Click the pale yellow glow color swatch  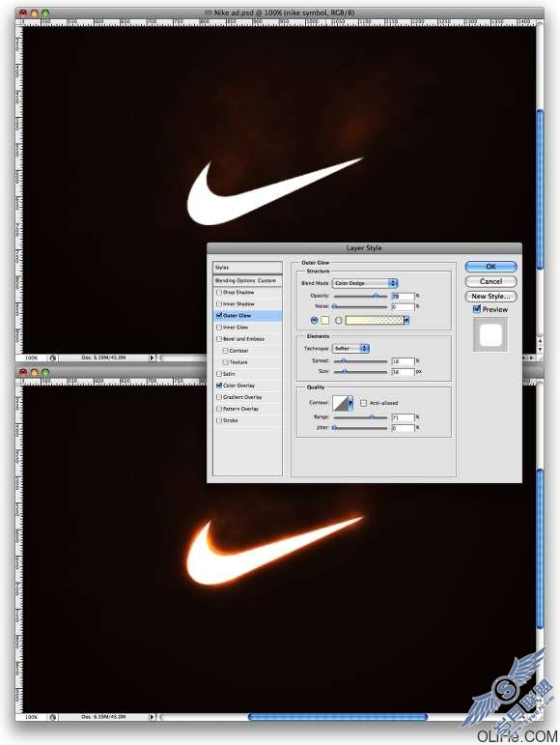325,320
